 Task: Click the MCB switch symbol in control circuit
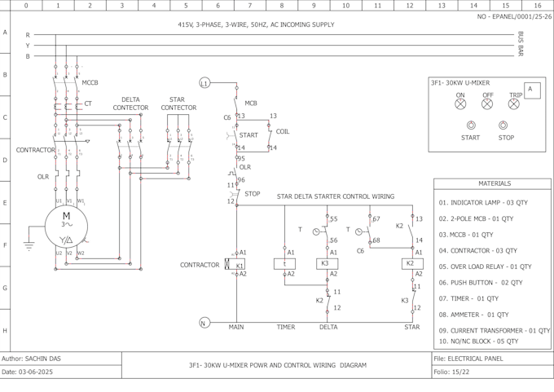(x=236, y=104)
